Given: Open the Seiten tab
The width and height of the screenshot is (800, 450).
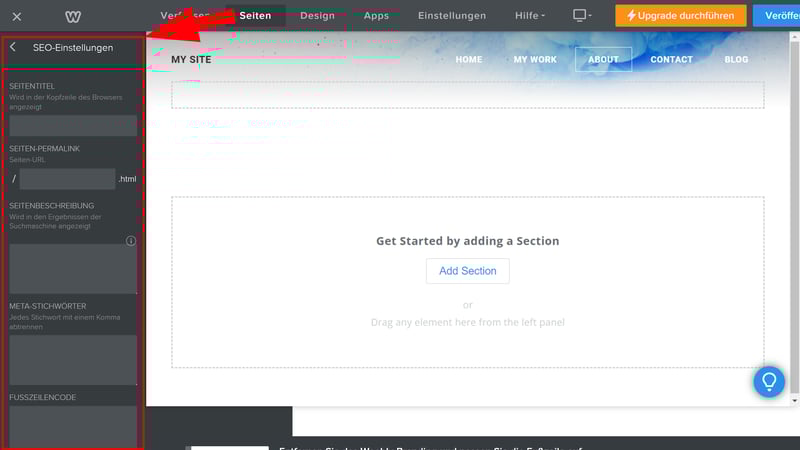Looking at the screenshot, I should [x=255, y=16].
